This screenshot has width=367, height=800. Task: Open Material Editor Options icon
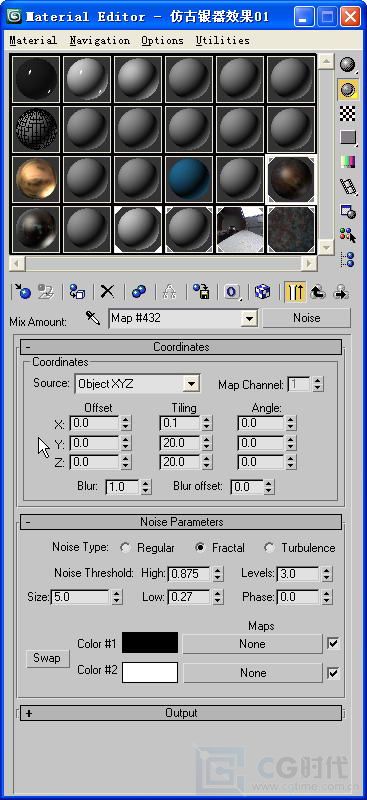pos(348,211)
